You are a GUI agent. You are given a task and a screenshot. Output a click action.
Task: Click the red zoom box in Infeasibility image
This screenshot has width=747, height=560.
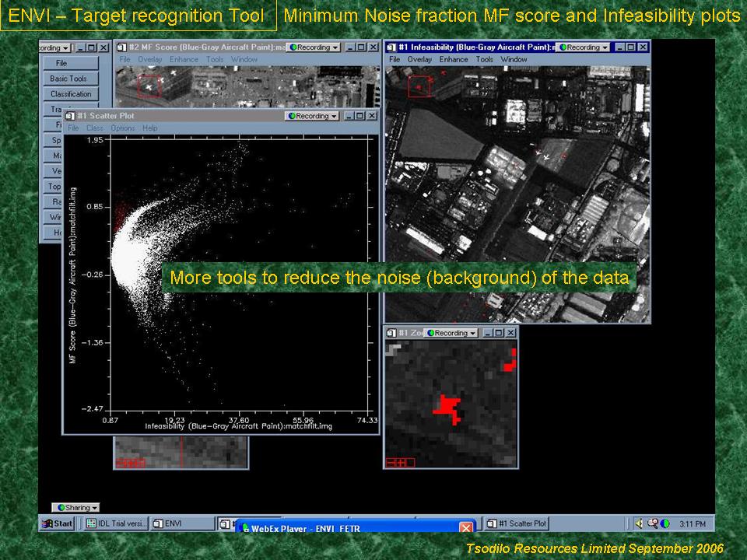[x=419, y=86]
